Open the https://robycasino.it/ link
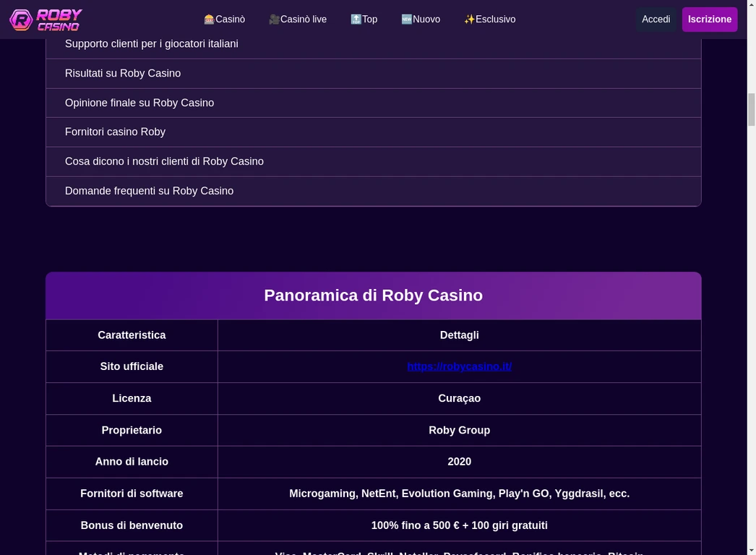This screenshot has width=756, height=555. pyautogui.click(x=460, y=366)
